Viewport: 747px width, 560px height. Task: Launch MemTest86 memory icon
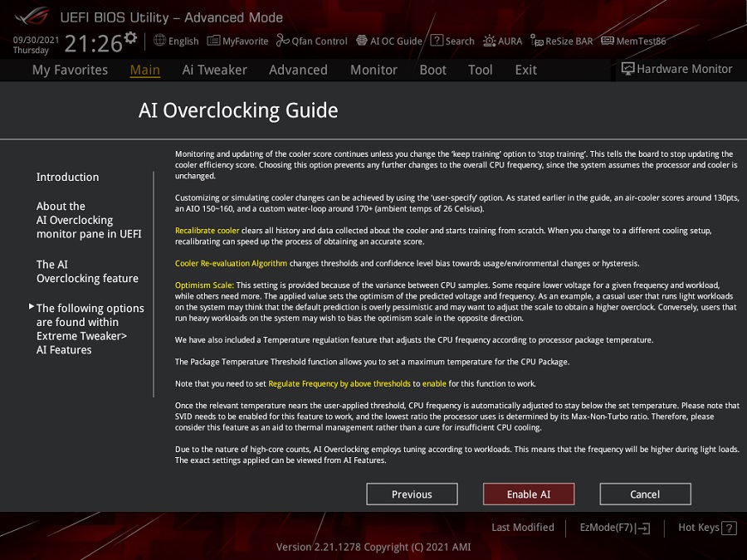tap(608, 41)
